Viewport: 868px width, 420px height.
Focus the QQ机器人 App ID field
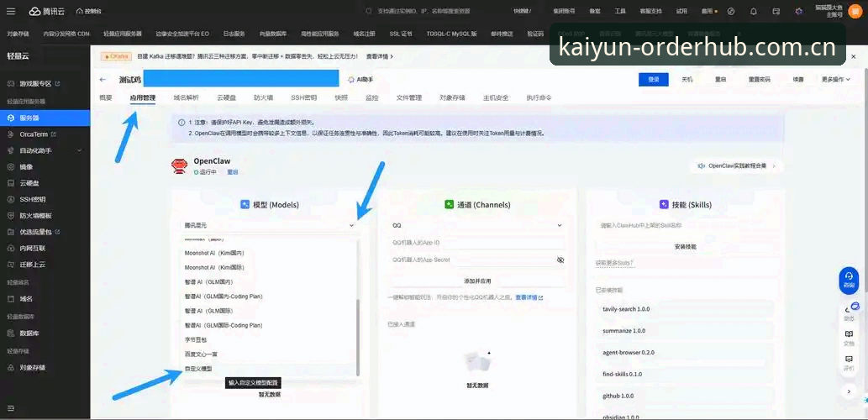(x=477, y=243)
